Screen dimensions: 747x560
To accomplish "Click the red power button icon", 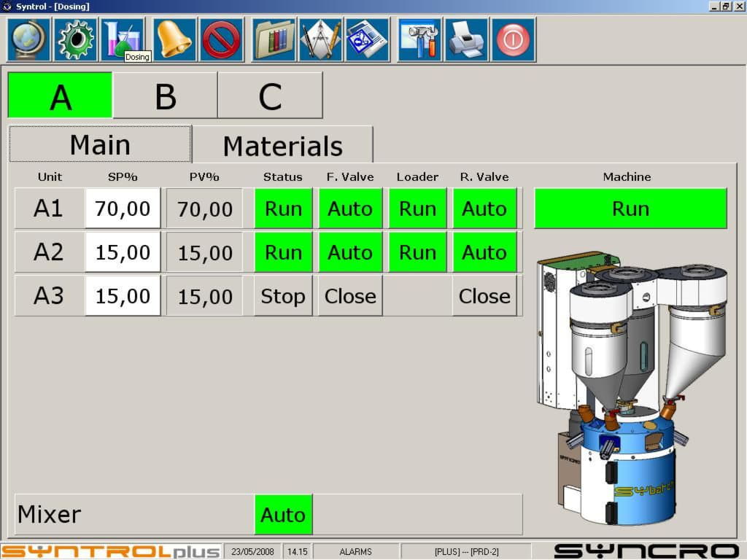I will (x=513, y=39).
